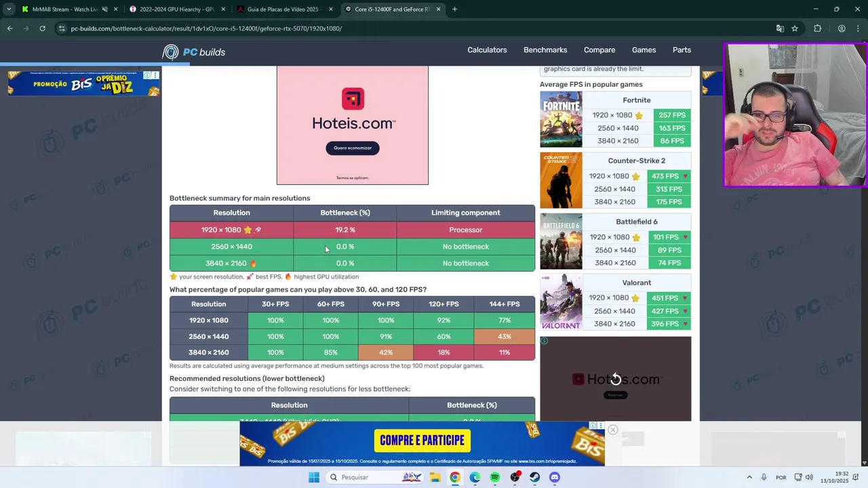Click the Fortnite 257 FPS value
The height and width of the screenshot is (488, 868).
click(672, 115)
